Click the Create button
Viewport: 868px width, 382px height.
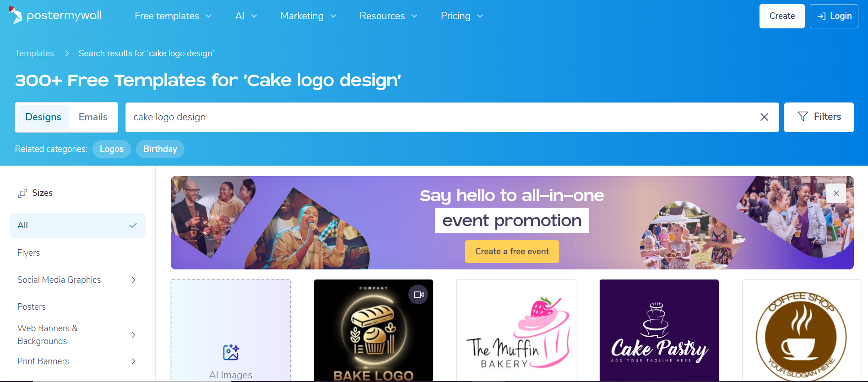click(x=781, y=16)
